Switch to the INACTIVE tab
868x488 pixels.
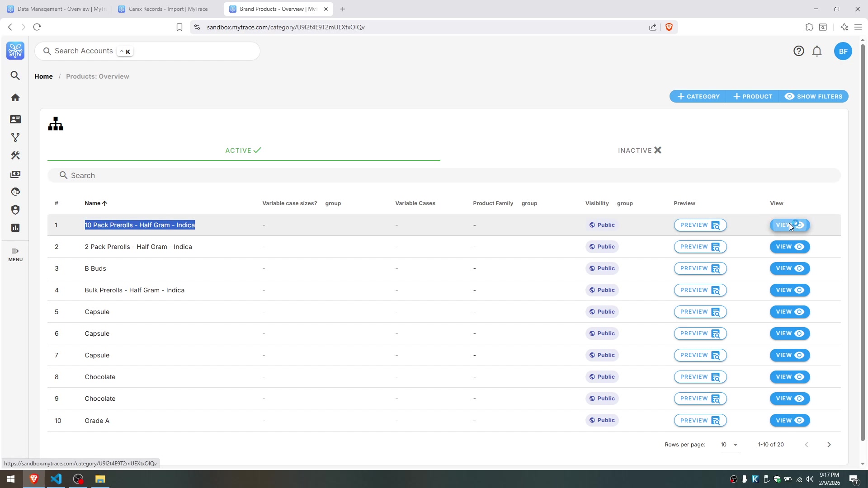pos(639,150)
